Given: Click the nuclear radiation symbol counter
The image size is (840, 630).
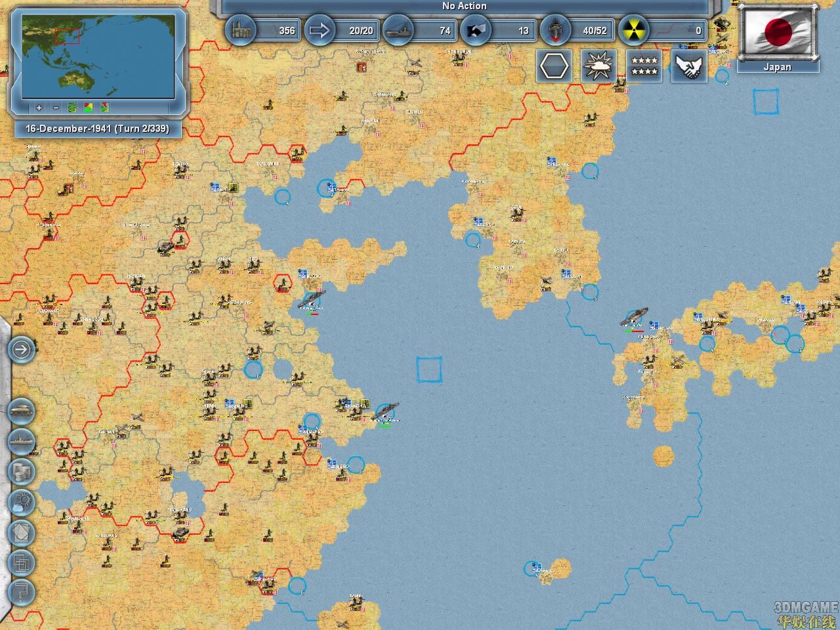Looking at the screenshot, I should (635, 30).
